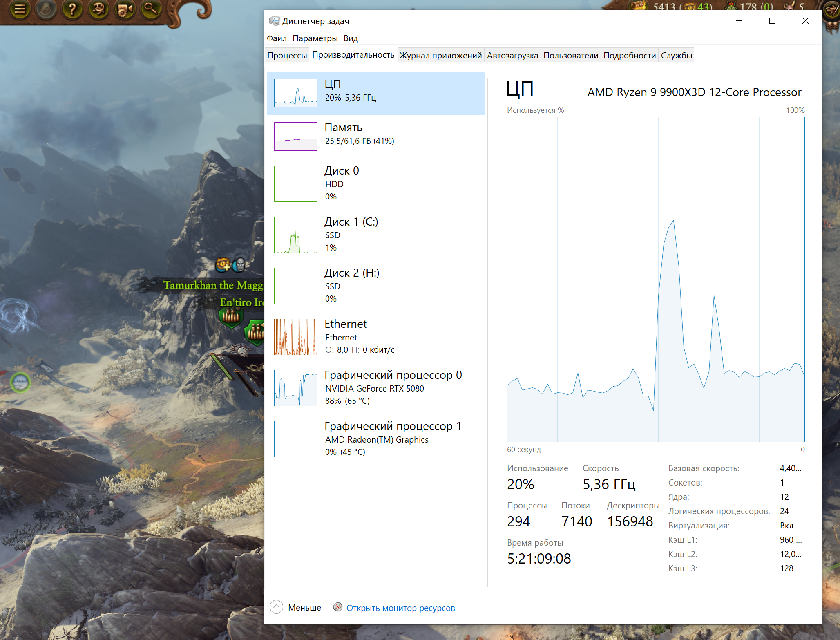
Task: Click resource monitor icon beside link
Action: point(337,607)
